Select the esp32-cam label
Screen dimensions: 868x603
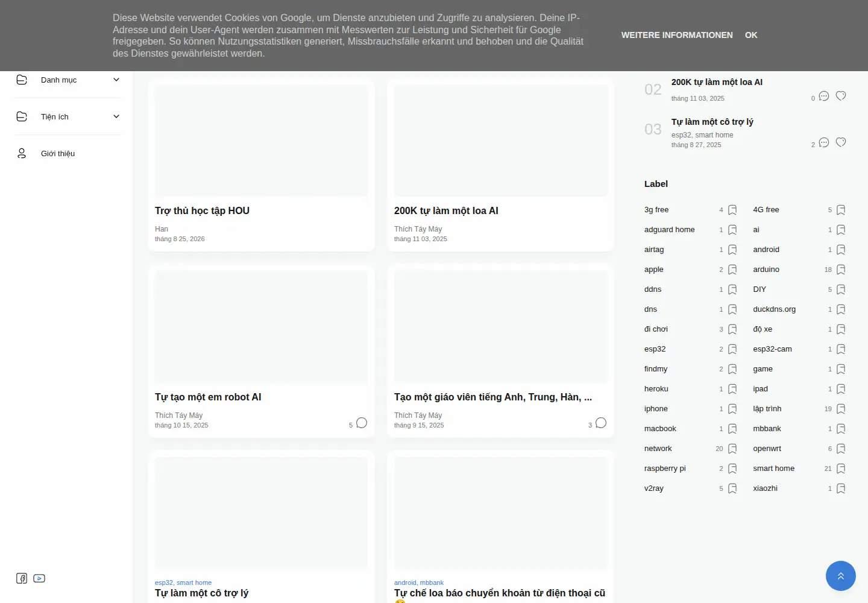point(772,349)
